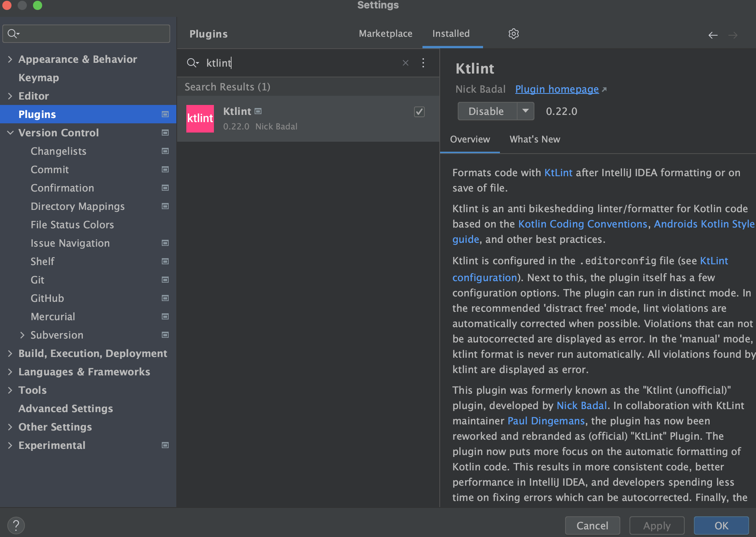Expand Other Settings section
The image size is (756, 537).
[x=10, y=427]
